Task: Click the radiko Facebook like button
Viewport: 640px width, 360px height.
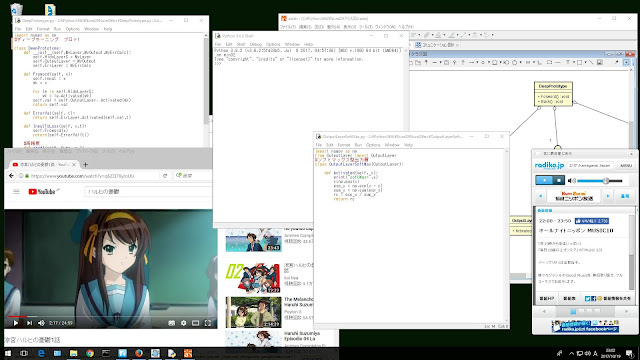Action: 592,221
